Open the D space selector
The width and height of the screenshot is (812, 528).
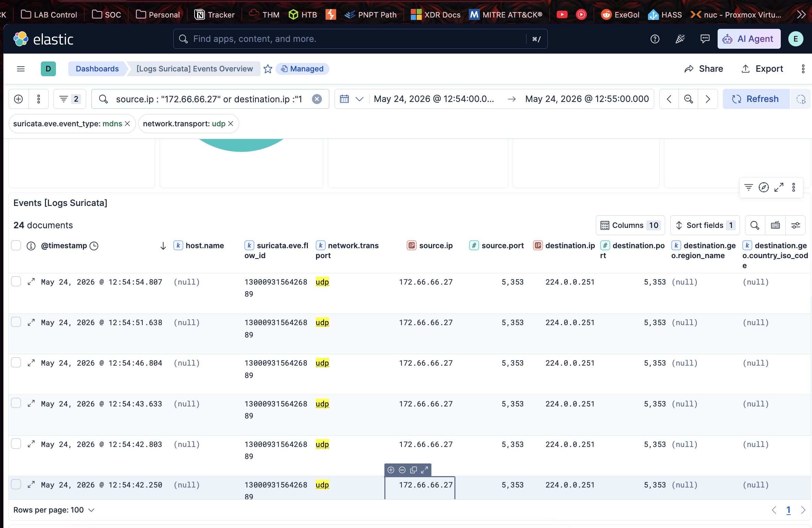(48, 69)
